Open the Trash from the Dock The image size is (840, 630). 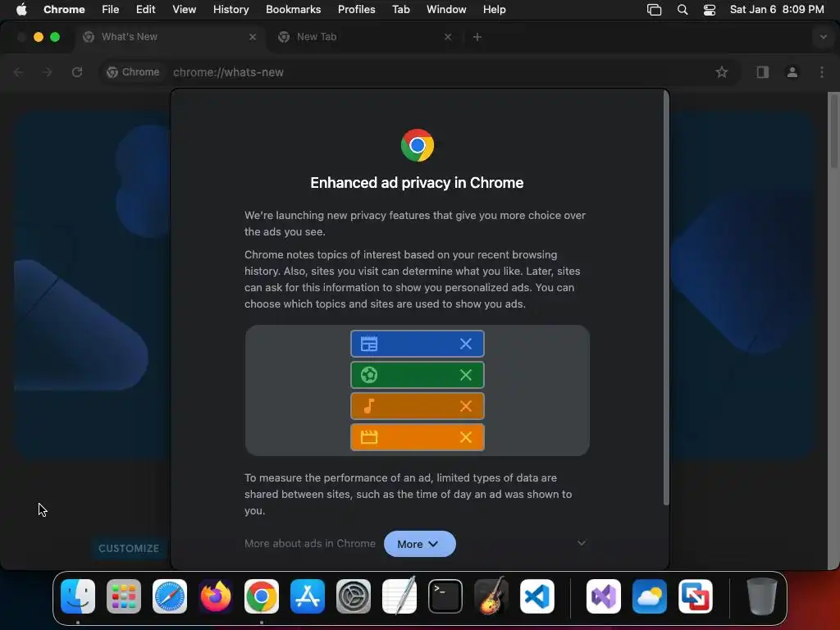click(x=761, y=596)
